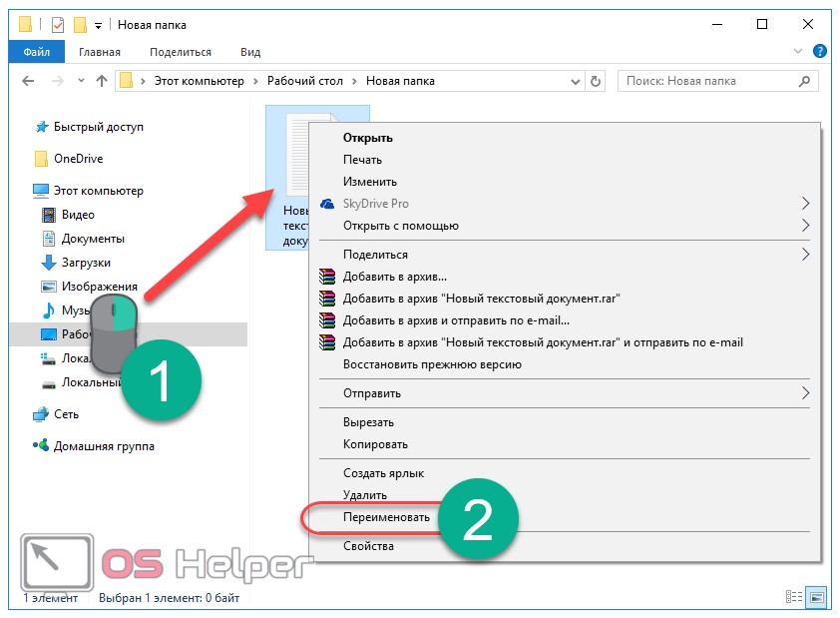This screenshot has width=840, height=618.
Task: Select Документы in the sidebar
Action: click(93, 239)
